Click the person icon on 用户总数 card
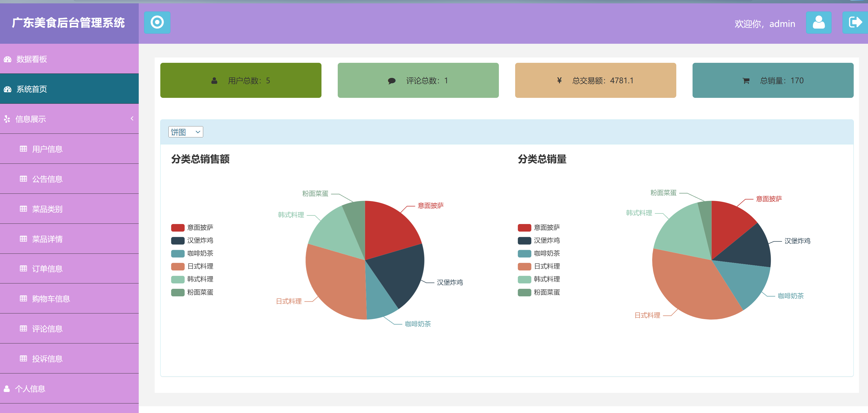Viewport: 868px width, 413px height. pyautogui.click(x=213, y=80)
